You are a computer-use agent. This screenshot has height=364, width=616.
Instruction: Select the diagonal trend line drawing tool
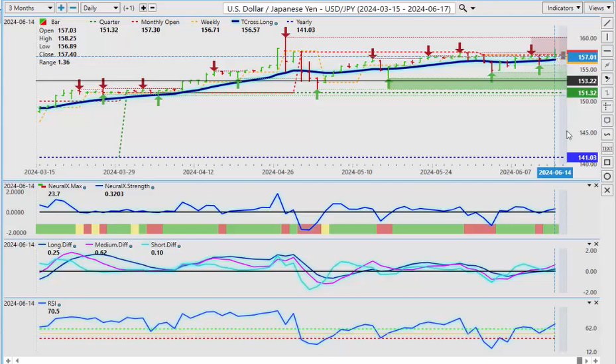coord(607,23)
